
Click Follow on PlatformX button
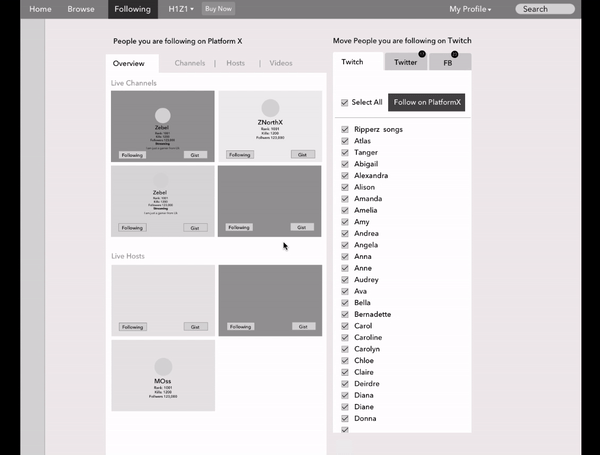[x=427, y=102]
